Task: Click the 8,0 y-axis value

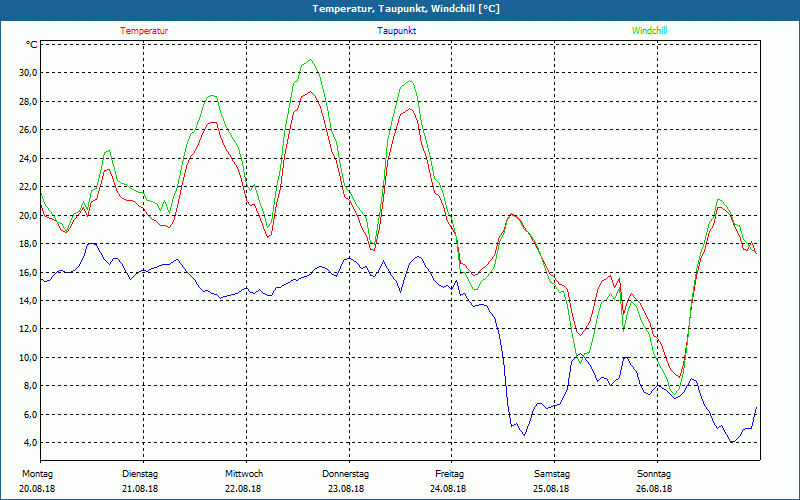Action: (30, 386)
